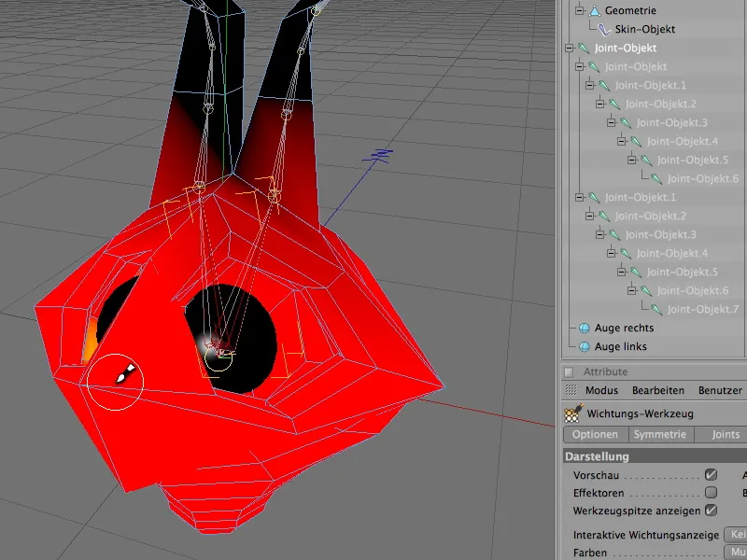Collapse Joint-Objekt.3 in the lower chain
This screenshot has height=560, width=747.
[600, 235]
